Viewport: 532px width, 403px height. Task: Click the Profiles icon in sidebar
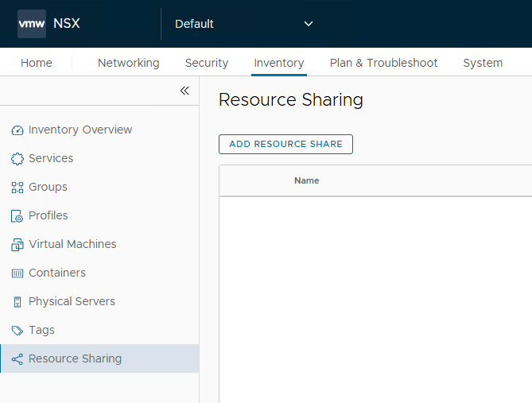tap(17, 216)
